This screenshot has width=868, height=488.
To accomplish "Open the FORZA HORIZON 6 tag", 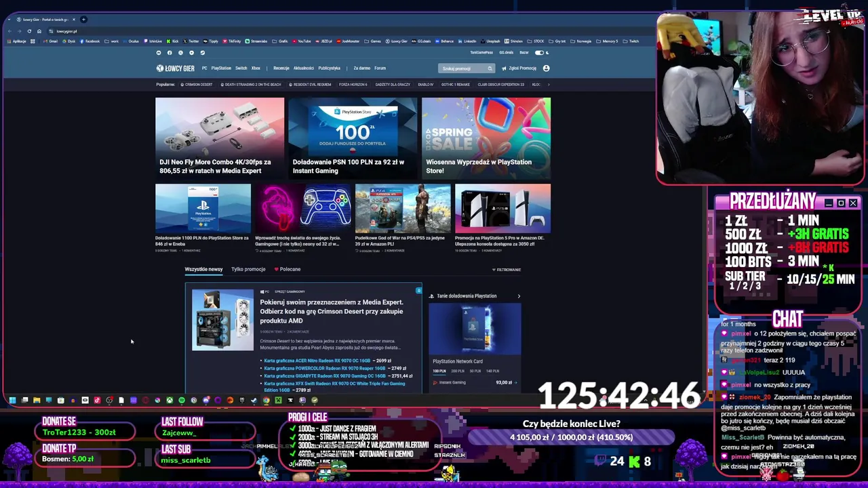I will 353,85.
